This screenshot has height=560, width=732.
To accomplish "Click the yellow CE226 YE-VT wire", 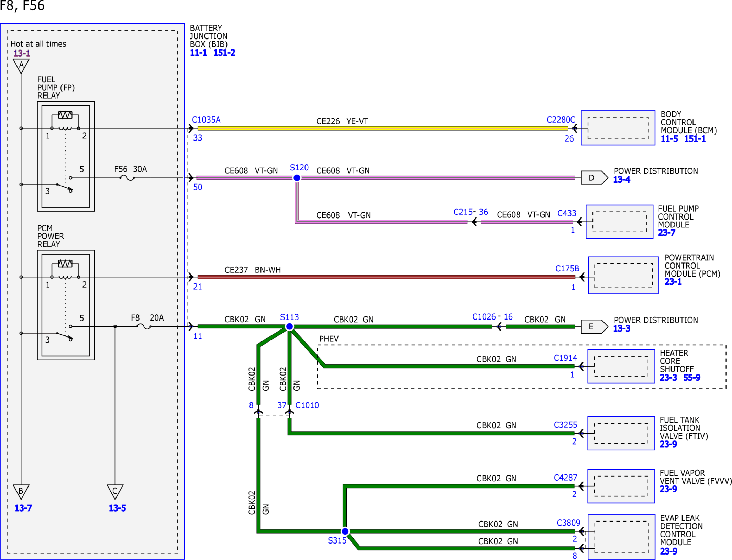I will pos(382,128).
